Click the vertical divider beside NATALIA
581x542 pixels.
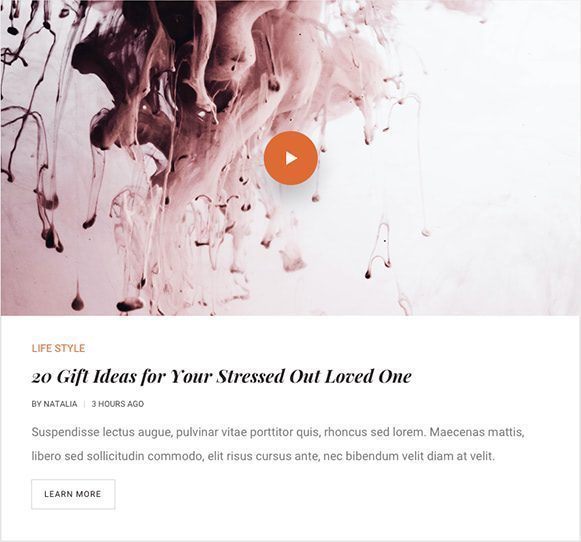coord(84,404)
